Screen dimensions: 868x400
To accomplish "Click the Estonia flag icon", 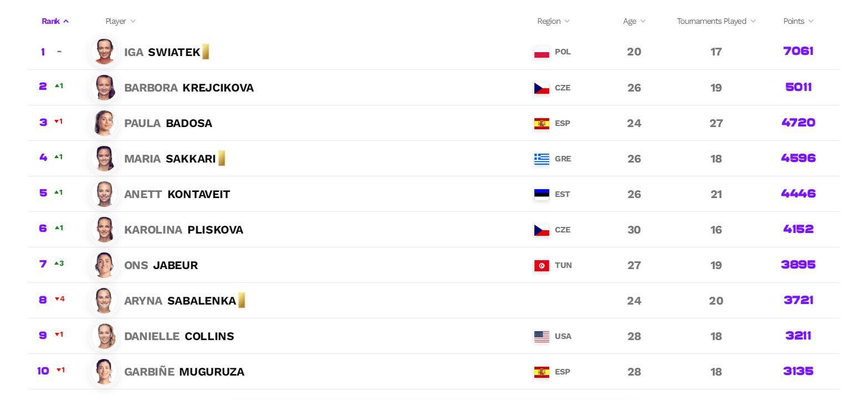I will pyautogui.click(x=542, y=194).
